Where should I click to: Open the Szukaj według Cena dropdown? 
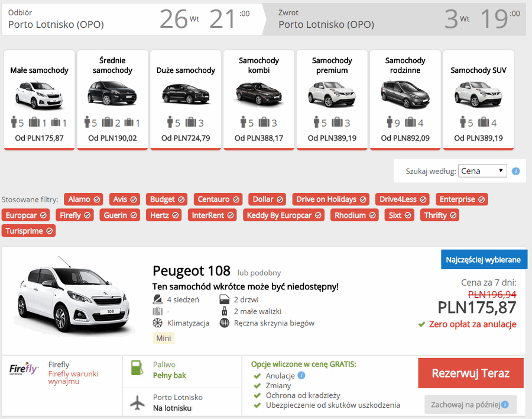(x=482, y=170)
